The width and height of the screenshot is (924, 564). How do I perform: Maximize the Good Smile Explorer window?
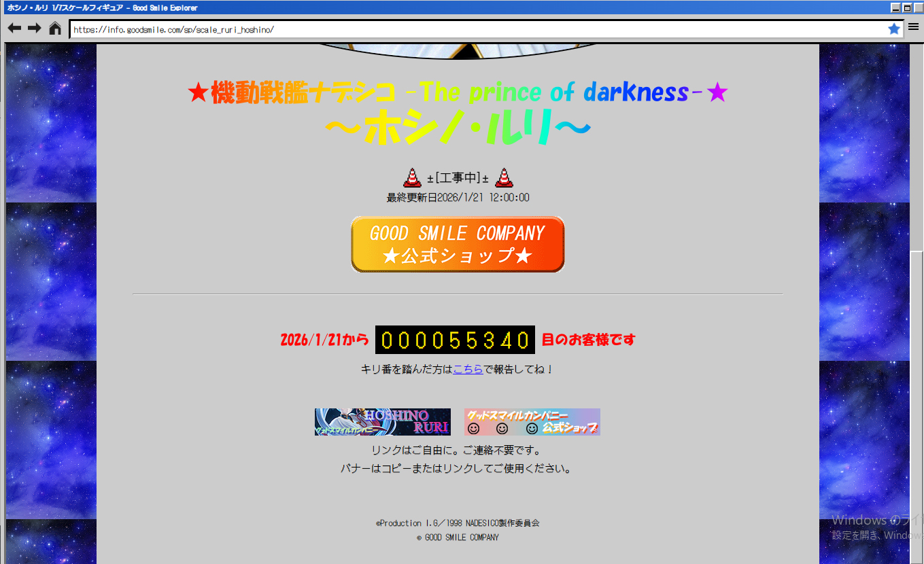(x=906, y=7)
